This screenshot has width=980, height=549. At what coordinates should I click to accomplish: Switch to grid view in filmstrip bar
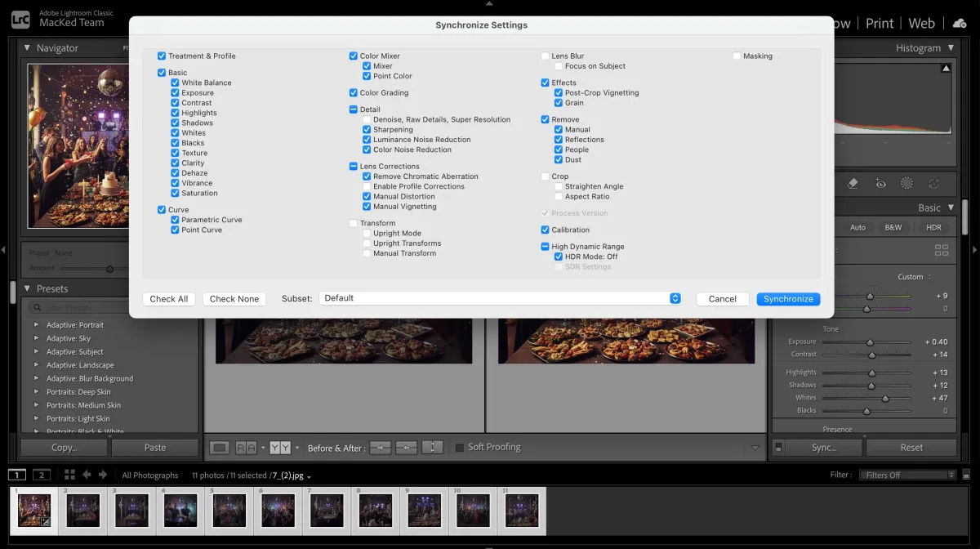69,475
